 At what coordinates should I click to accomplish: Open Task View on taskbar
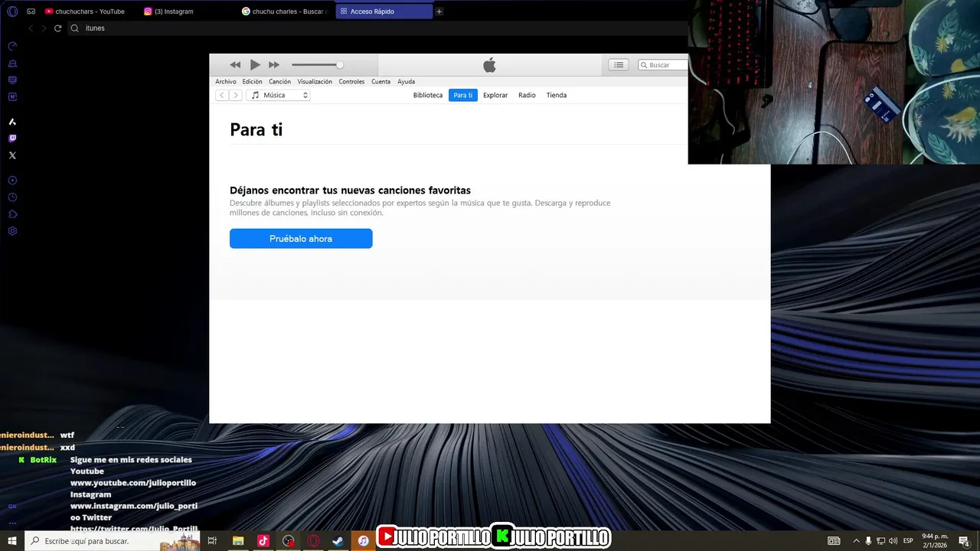tap(212, 541)
